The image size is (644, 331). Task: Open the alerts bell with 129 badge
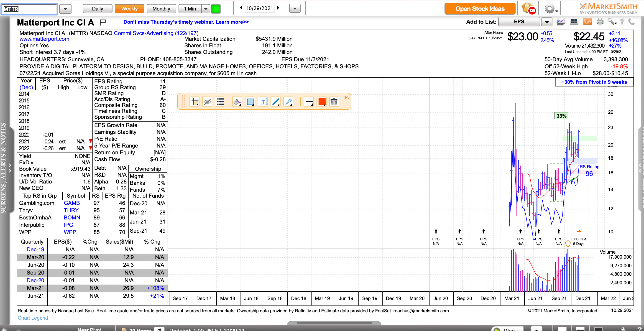(x=528, y=8)
